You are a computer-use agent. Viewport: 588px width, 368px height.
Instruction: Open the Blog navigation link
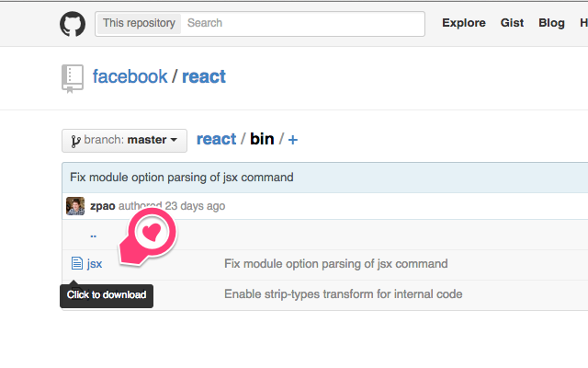pos(552,23)
